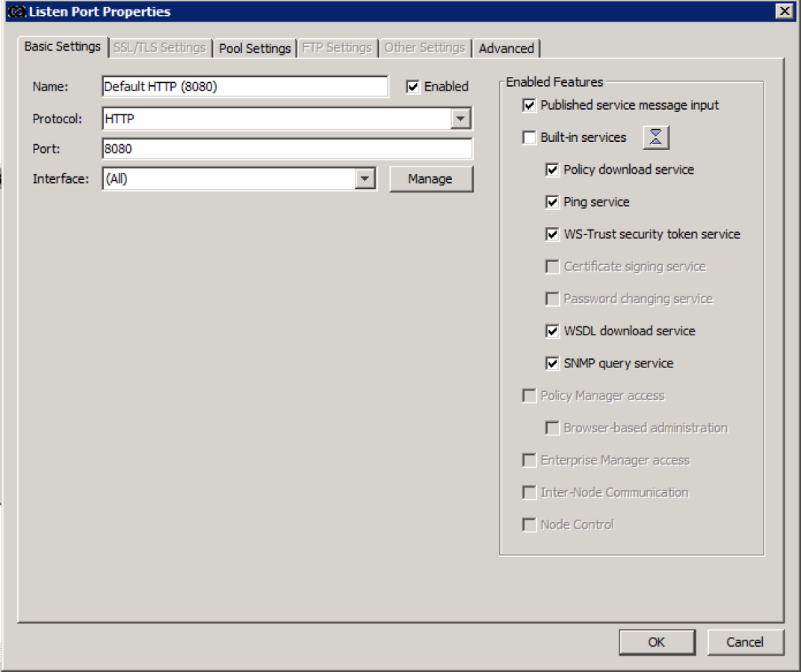Dismiss the dialog with Cancel
Image resolution: width=801 pixels, height=672 pixels.
[745, 642]
